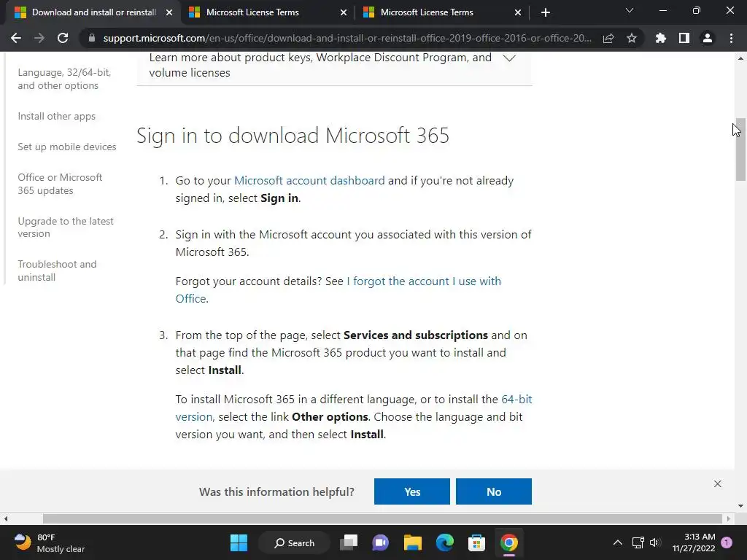747x560 pixels.
Task: Launch Microsoft Edge from taskbar
Action: pyautogui.click(x=444, y=542)
